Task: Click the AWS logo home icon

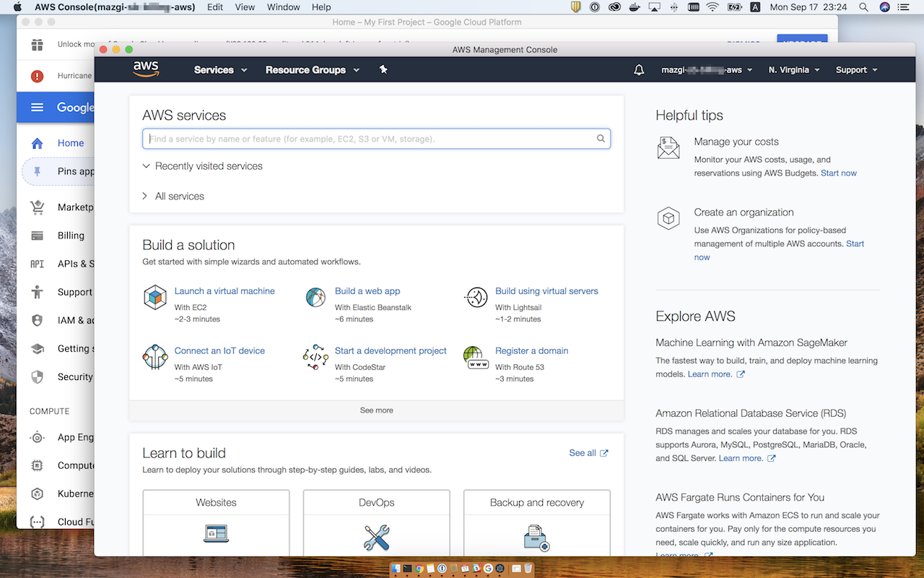Action: (x=145, y=69)
